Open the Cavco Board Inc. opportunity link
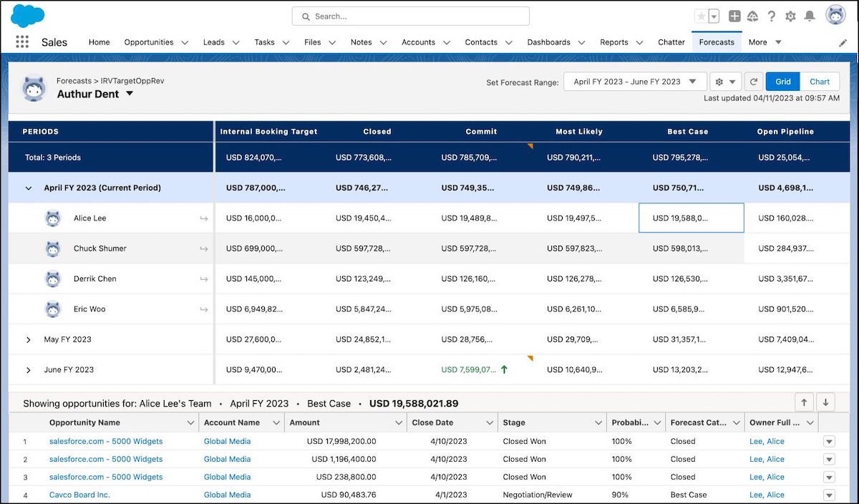Image resolution: width=859 pixels, height=504 pixels. (79, 495)
